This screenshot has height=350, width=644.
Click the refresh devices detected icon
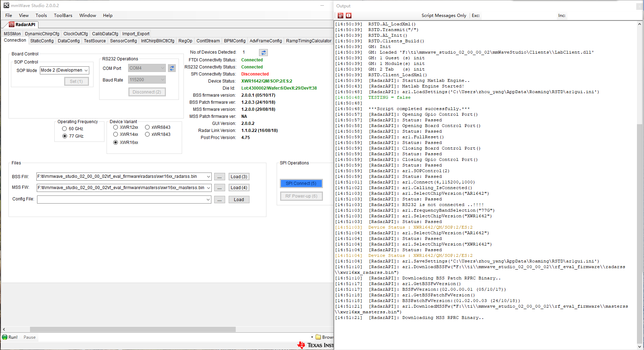[x=263, y=53]
